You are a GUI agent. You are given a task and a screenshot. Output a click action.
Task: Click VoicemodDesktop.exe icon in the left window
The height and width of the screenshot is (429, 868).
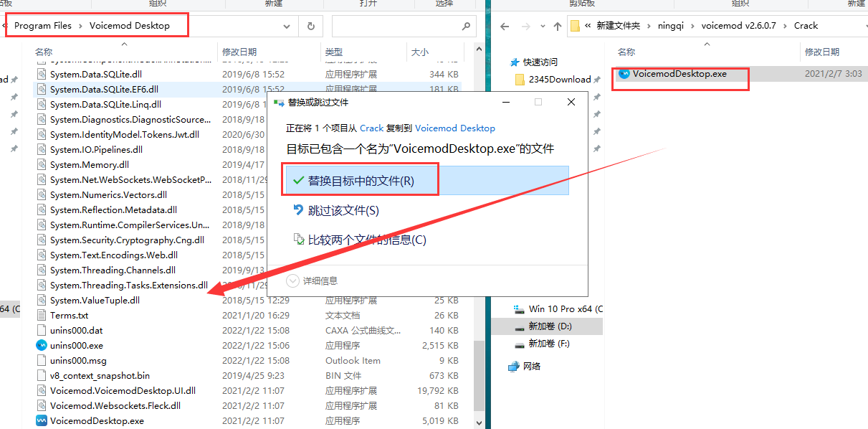point(42,421)
